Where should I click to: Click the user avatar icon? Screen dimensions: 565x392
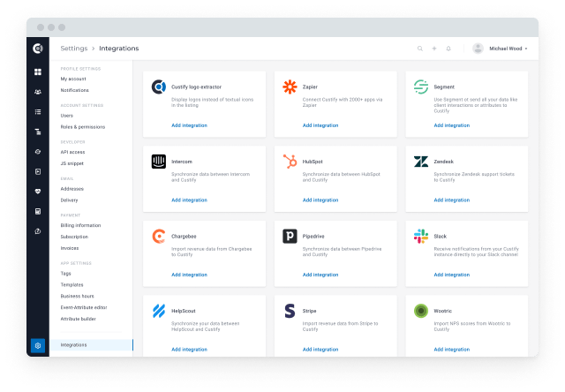pyautogui.click(x=478, y=49)
